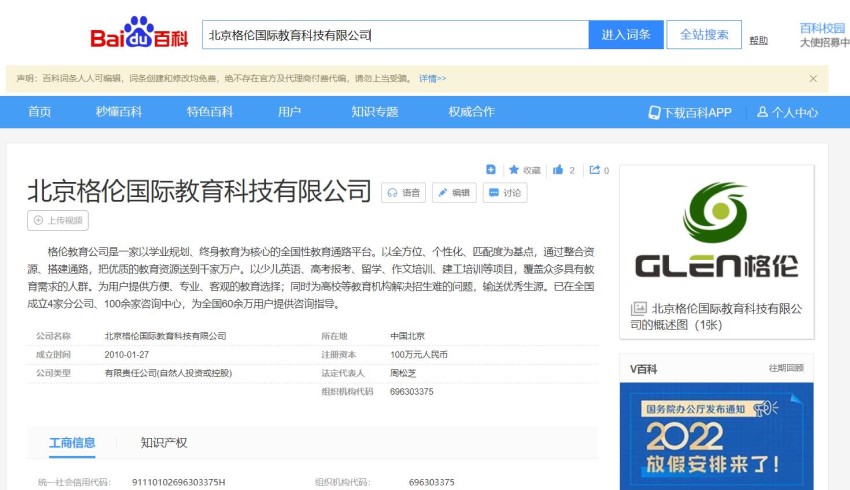
Task: Click the 讨论 chat button
Action: click(505, 193)
